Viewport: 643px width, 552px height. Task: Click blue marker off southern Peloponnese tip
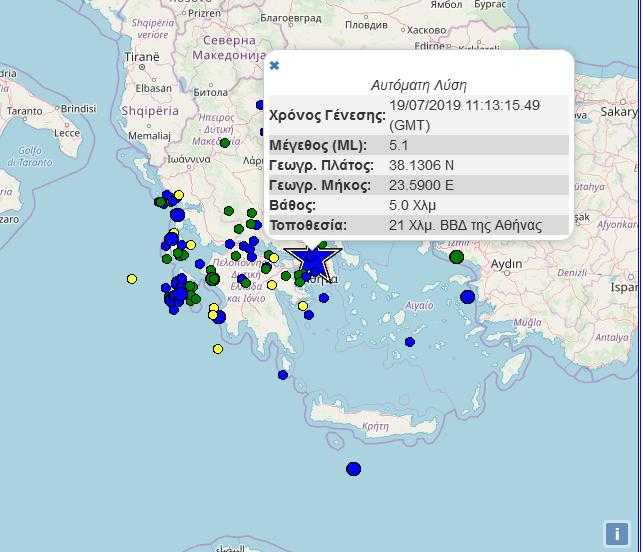pyautogui.click(x=283, y=375)
